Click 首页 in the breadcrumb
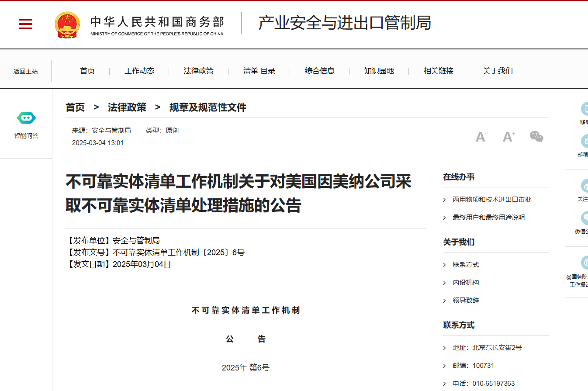This screenshot has width=588, height=391. pos(75,107)
